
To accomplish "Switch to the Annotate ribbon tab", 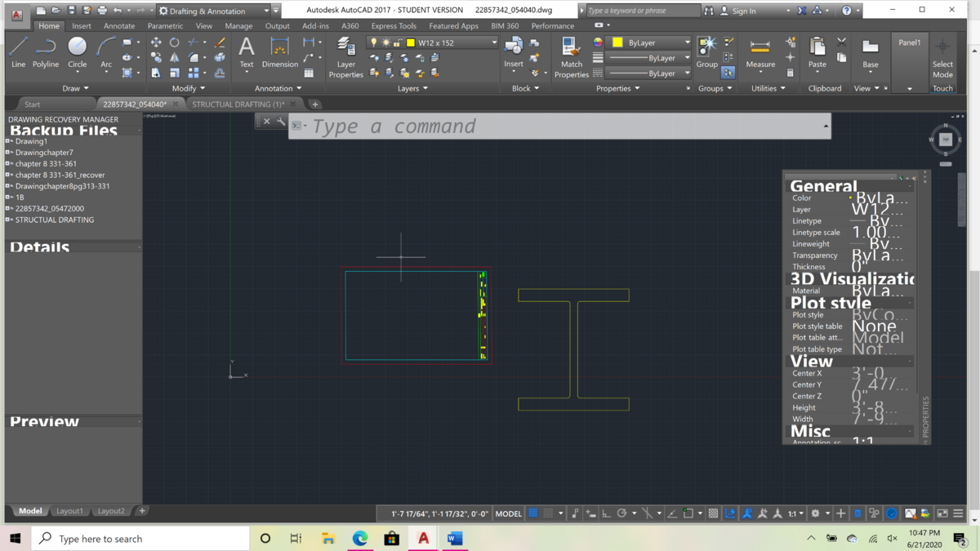I will click(x=118, y=26).
